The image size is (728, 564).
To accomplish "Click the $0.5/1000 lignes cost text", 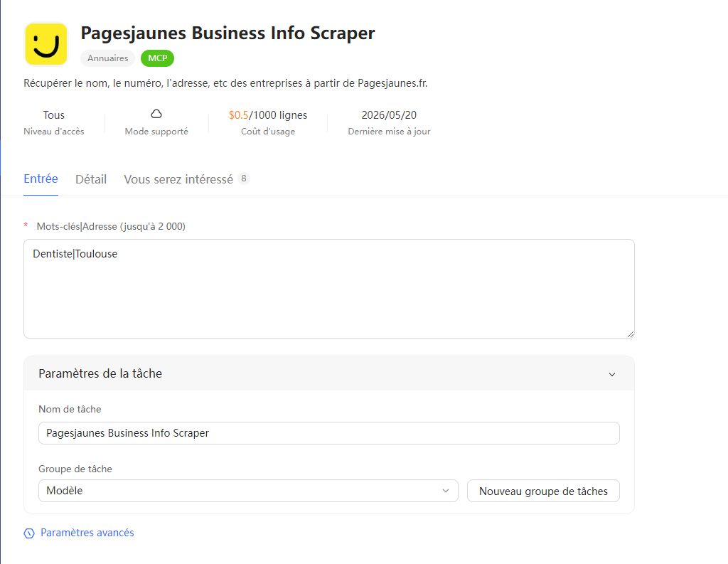I will point(268,115).
